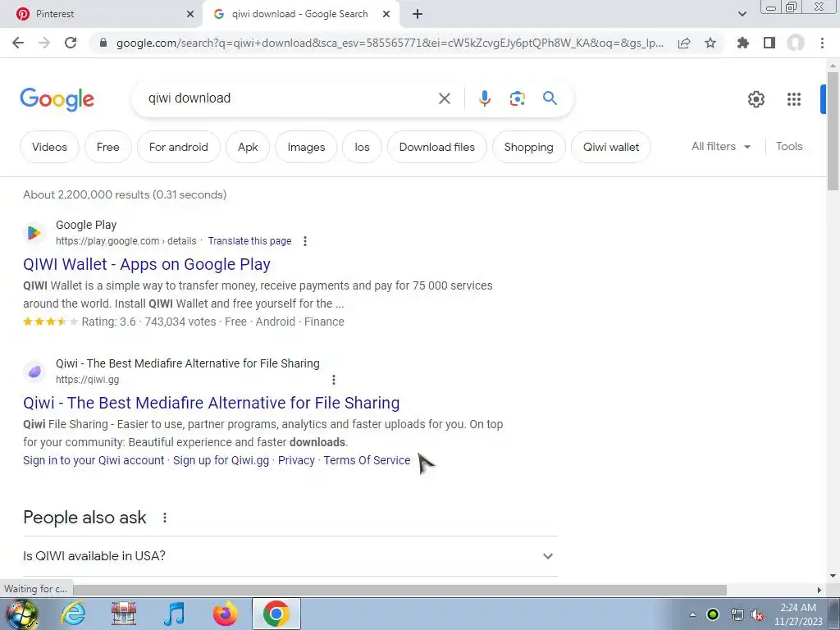Switch to Images results
The image size is (840, 630).
coord(306,147)
